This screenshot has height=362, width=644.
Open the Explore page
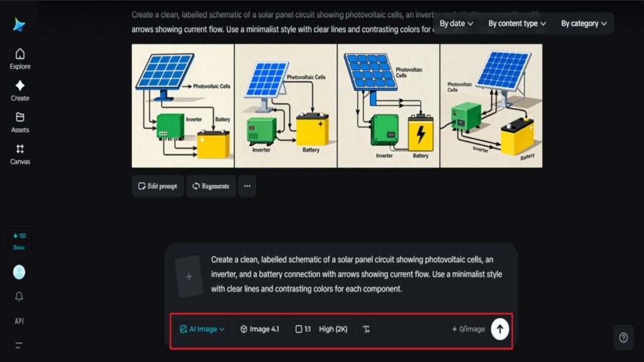[x=19, y=58]
